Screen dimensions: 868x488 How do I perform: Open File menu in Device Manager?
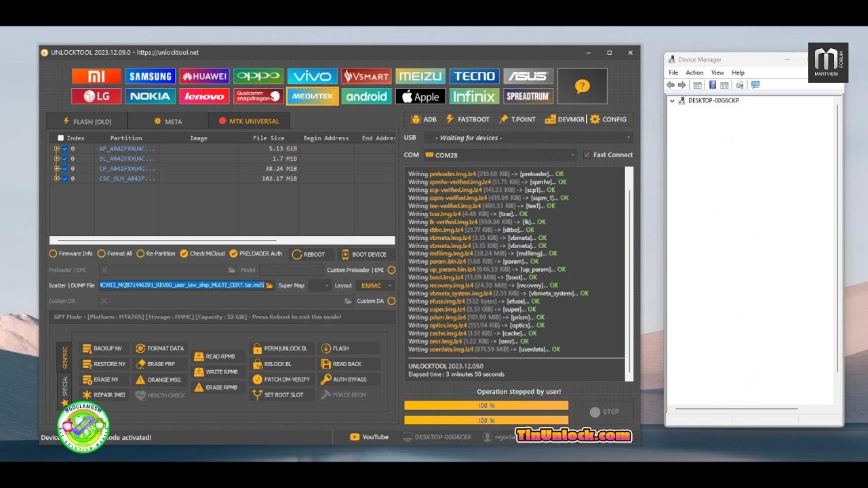click(673, 73)
